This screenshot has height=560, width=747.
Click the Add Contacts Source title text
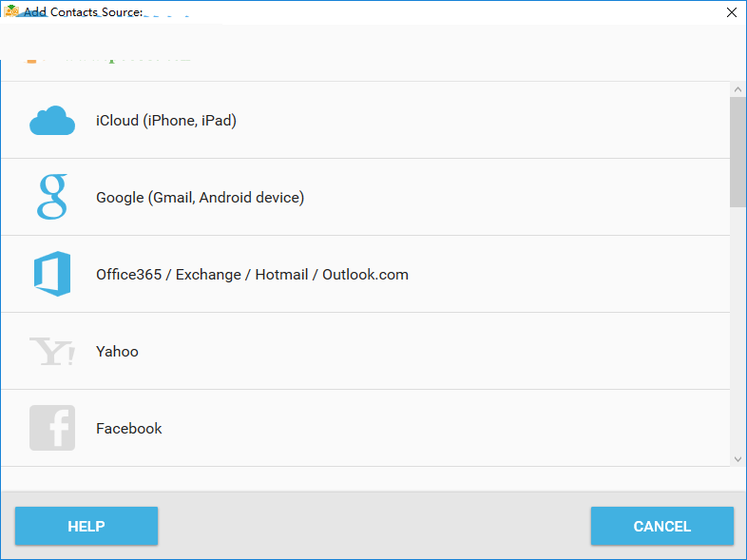pos(84,12)
